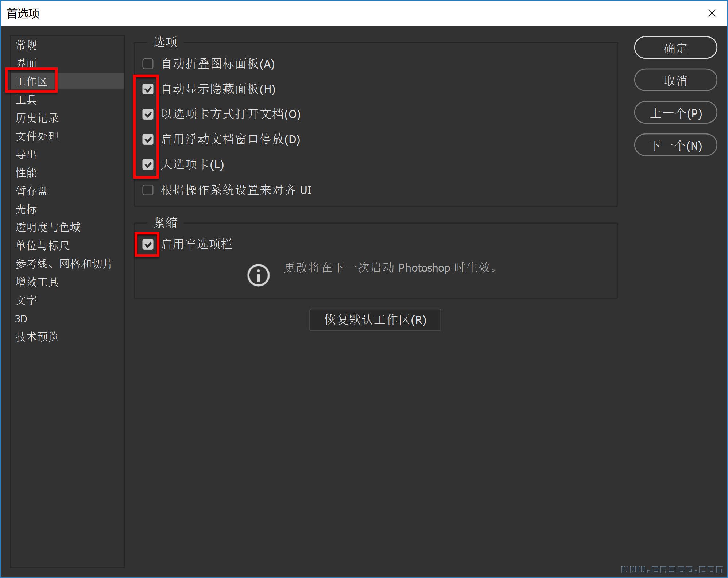Confirm with the 确定 button
Image resolution: width=728 pixels, height=578 pixels.
675,48
